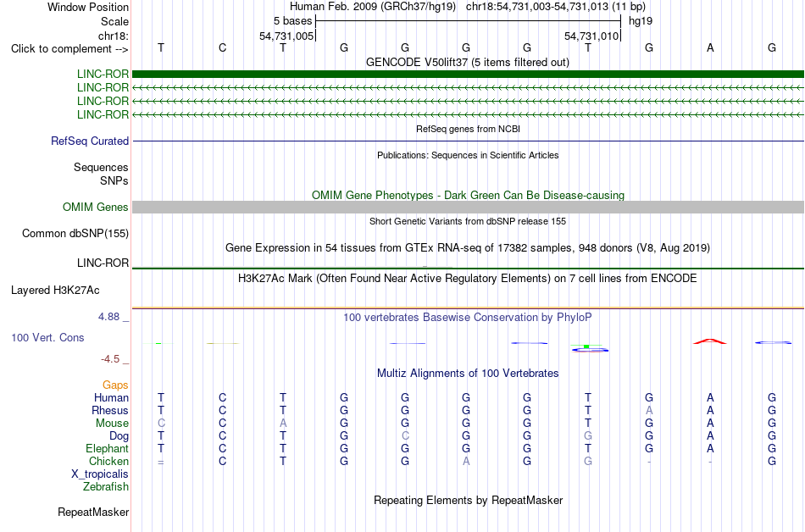805x532 pixels.
Task: Select the Elephant species label
Action: (107, 449)
